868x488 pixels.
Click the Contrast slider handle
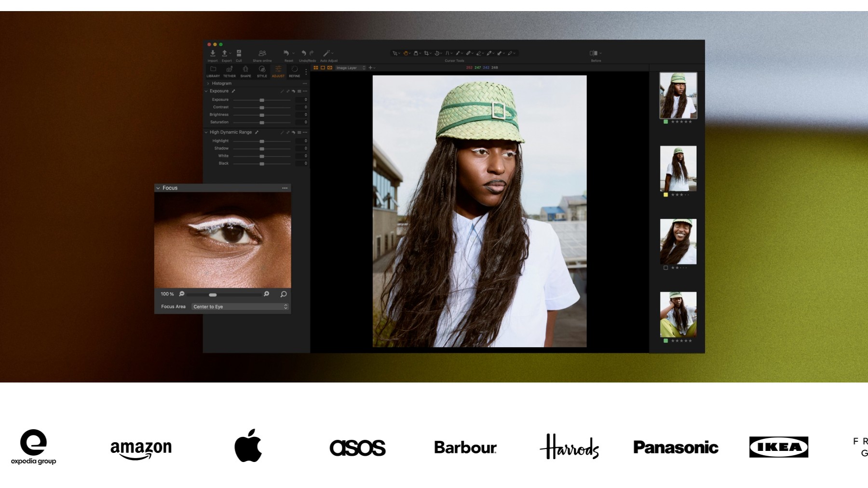[262, 107]
